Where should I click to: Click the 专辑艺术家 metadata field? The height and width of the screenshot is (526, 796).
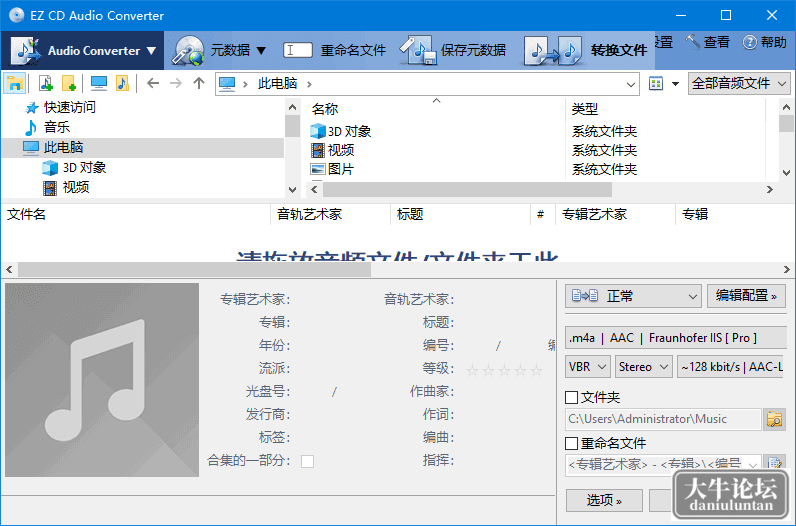click(x=335, y=300)
